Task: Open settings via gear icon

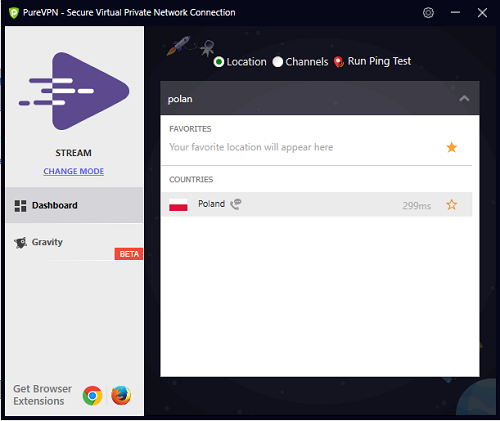Action: click(428, 13)
